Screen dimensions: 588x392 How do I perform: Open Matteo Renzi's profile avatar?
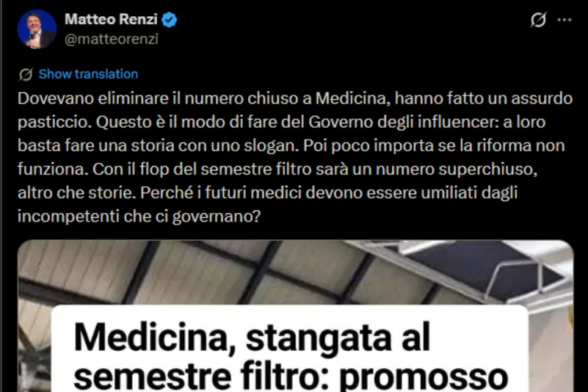click(37, 29)
